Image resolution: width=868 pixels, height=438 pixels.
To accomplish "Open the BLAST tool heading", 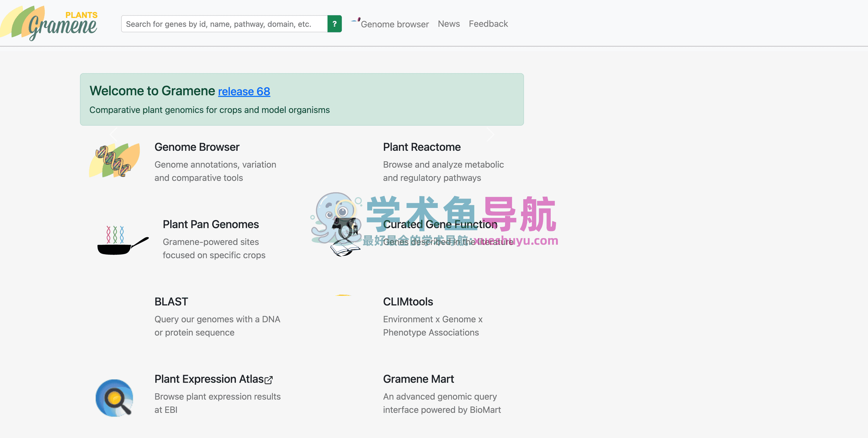I will [x=171, y=301].
